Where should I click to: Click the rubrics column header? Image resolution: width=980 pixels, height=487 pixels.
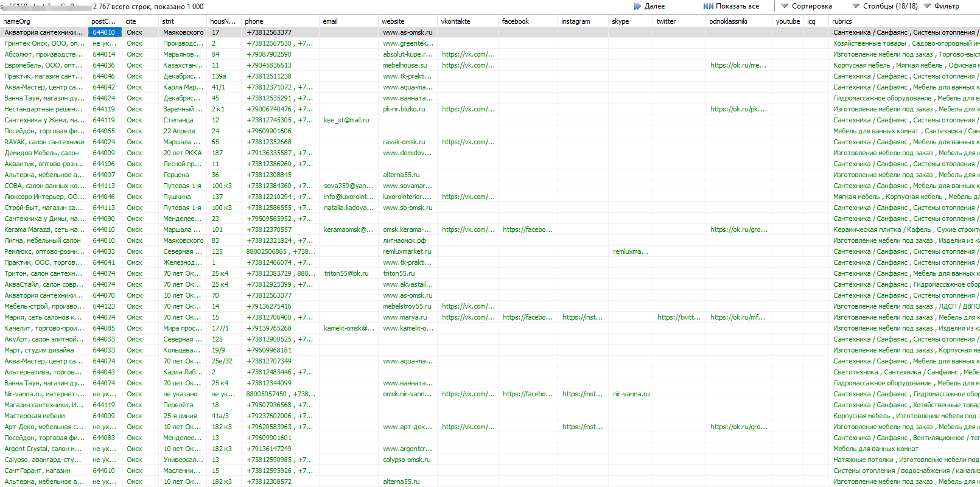905,21
